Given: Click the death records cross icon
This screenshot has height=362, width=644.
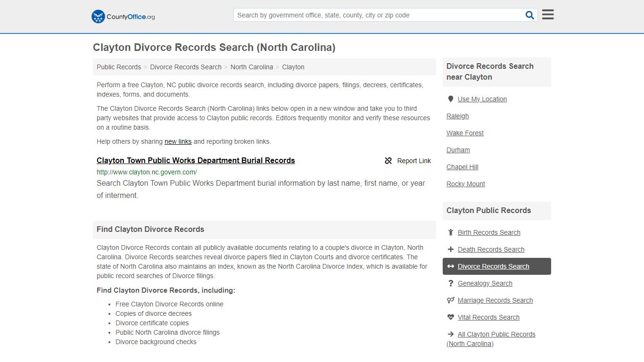Looking at the screenshot, I should [451, 249].
